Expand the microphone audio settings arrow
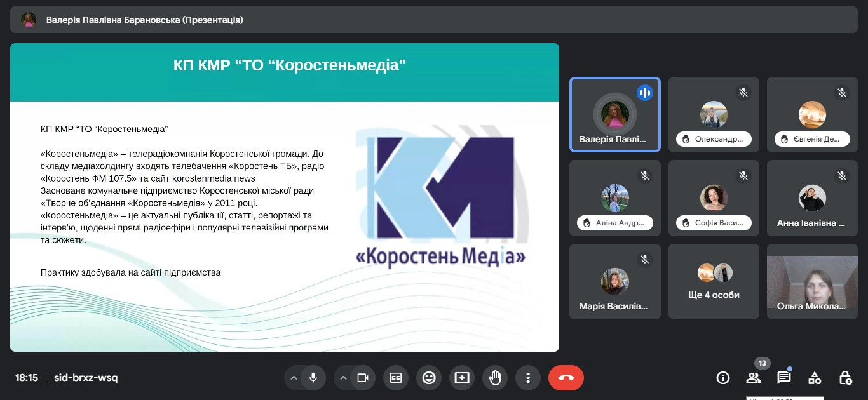The image size is (868, 400). click(294, 378)
